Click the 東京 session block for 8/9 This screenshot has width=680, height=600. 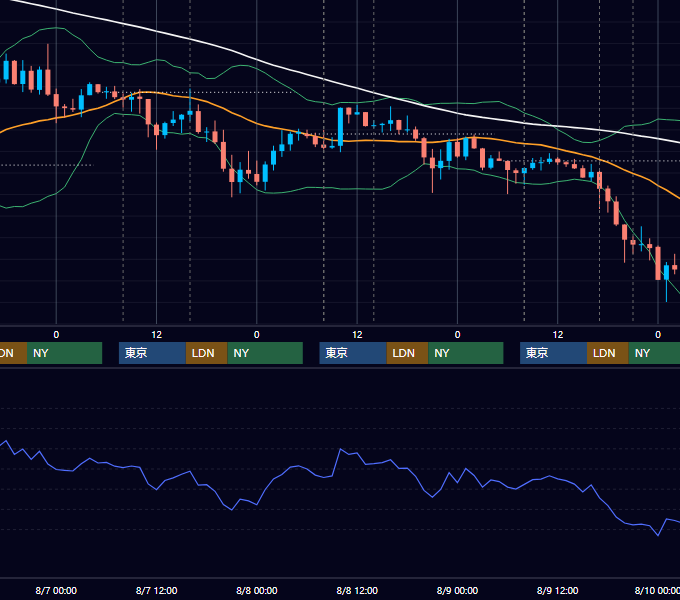553,353
